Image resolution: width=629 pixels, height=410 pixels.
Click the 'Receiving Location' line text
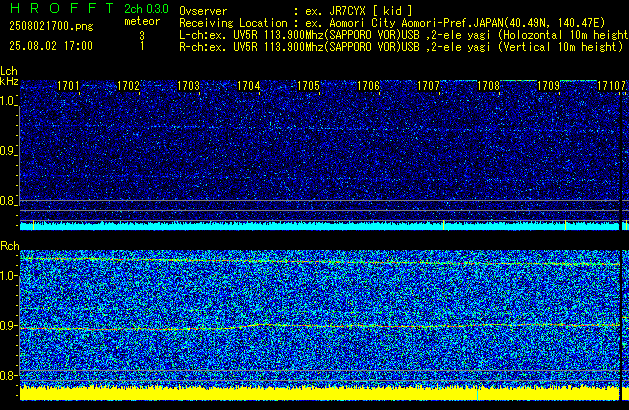pos(392,23)
